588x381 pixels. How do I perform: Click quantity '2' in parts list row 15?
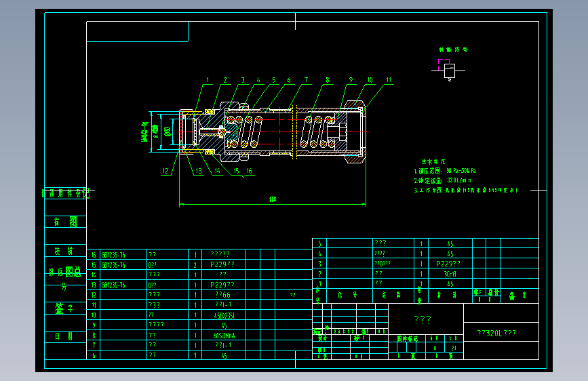pos(195,265)
